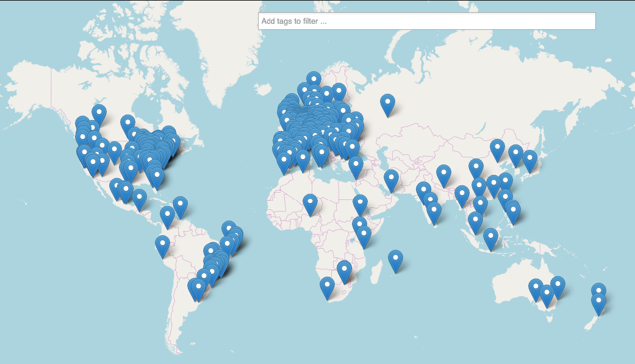
Task: Select the Caribbean marker near Puerto Rico
Action: click(x=180, y=207)
